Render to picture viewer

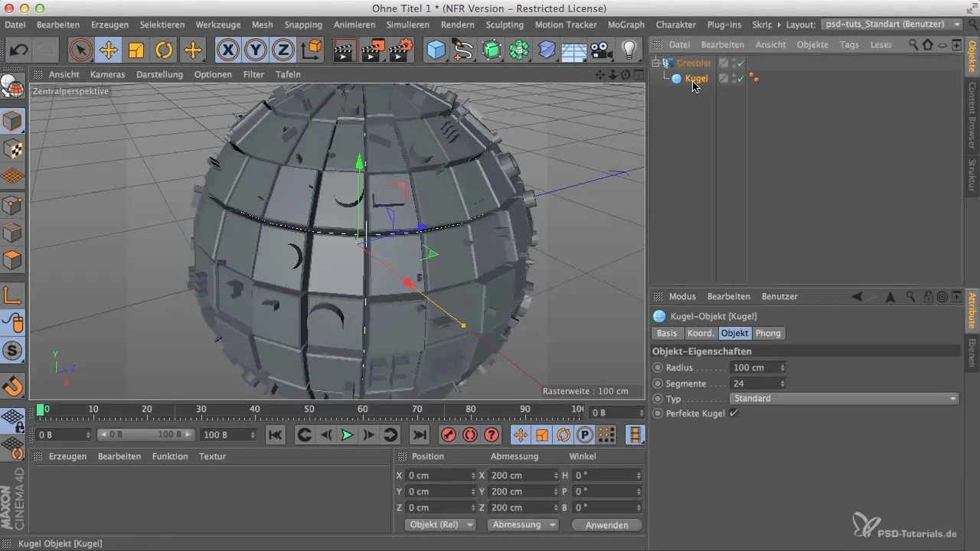[374, 51]
